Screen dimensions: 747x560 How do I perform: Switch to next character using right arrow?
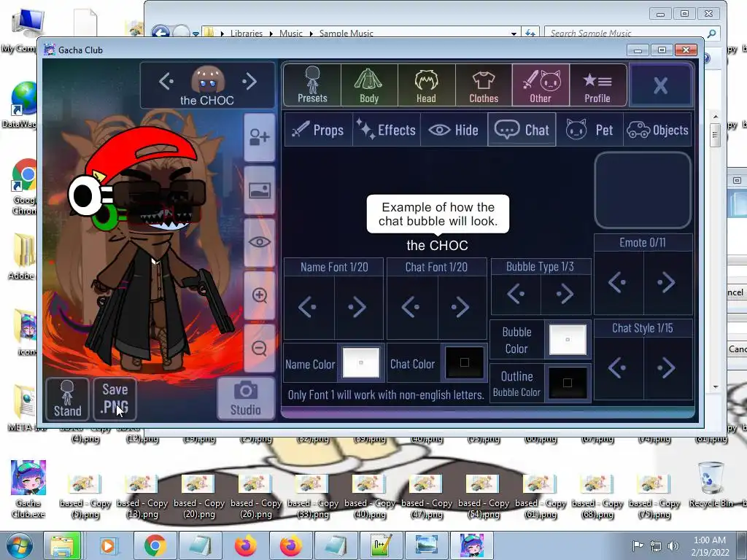[249, 82]
